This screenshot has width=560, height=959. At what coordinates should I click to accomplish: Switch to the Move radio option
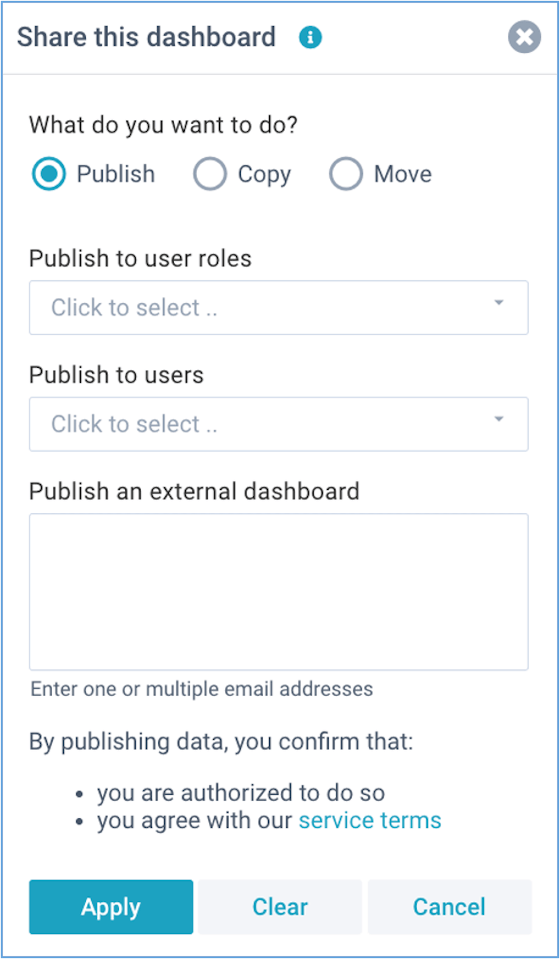[x=346, y=174]
